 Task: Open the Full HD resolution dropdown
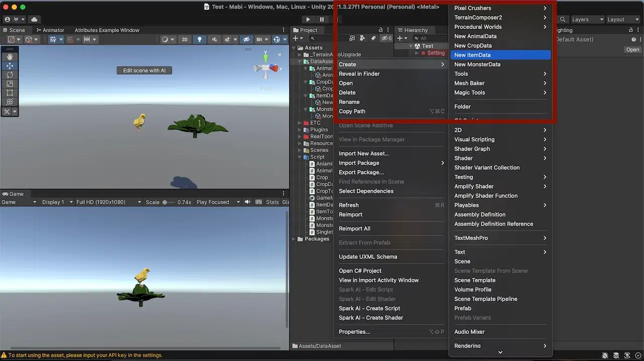(x=109, y=202)
